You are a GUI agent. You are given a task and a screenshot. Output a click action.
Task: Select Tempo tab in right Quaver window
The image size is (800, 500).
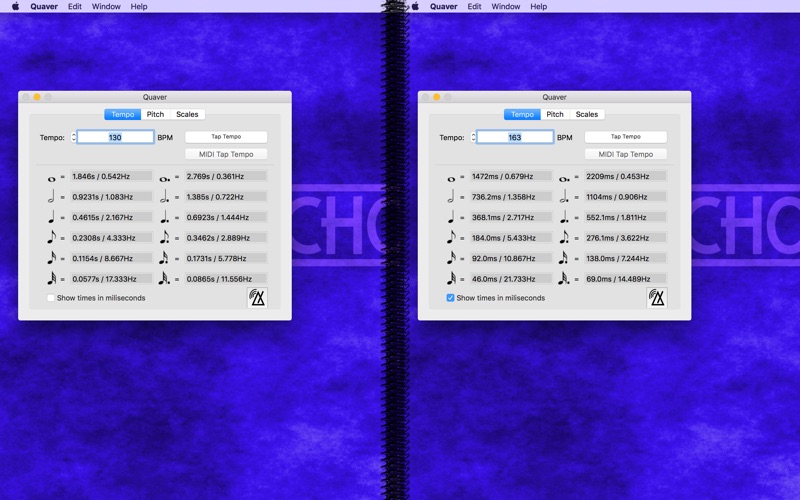tap(522, 114)
